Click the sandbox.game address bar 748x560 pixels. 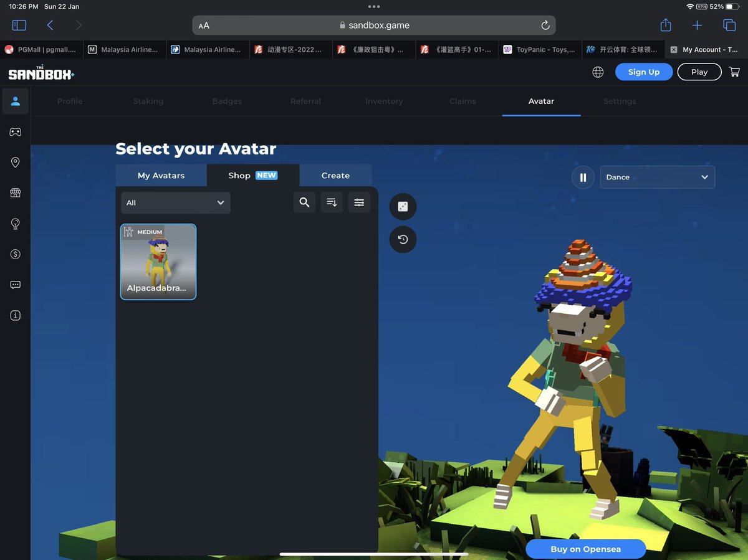coord(374,26)
